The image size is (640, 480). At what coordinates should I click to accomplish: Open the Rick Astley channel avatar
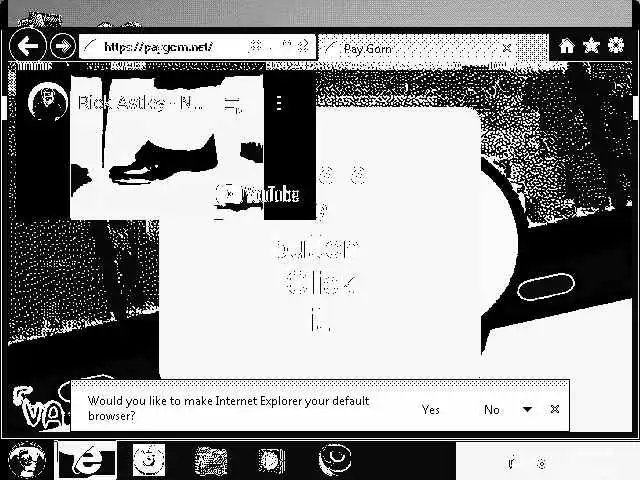(x=48, y=102)
